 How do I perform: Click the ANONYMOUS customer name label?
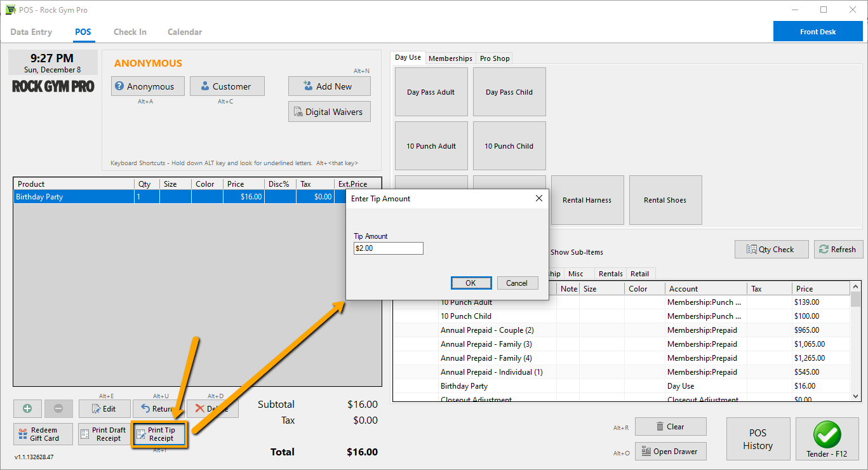148,64
